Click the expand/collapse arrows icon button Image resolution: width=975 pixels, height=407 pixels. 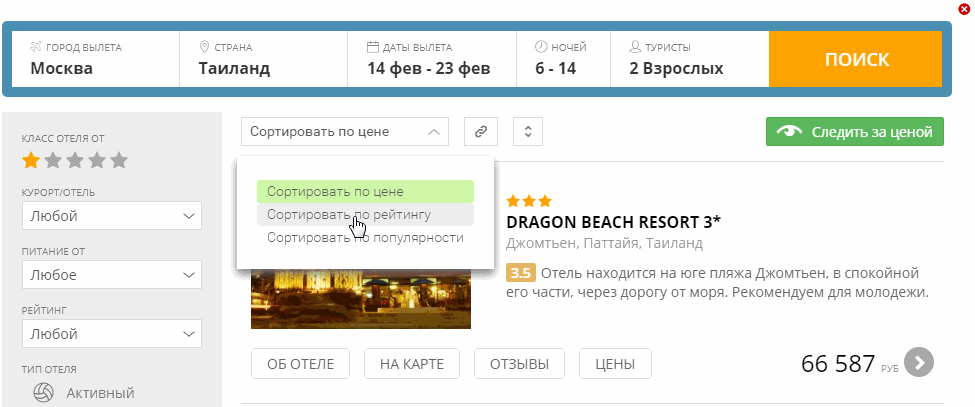tap(527, 131)
